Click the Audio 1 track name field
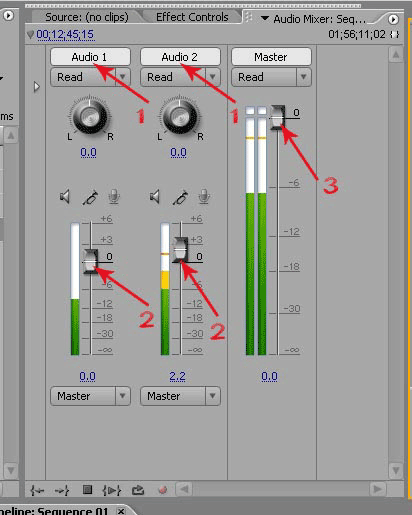The height and width of the screenshot is (515, 412). click(90, 57)
